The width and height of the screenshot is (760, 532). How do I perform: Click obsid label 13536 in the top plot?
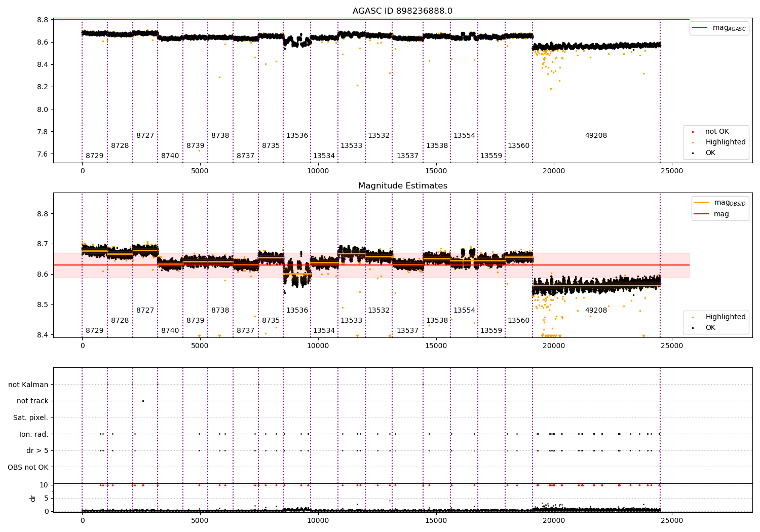coord(297,136)
